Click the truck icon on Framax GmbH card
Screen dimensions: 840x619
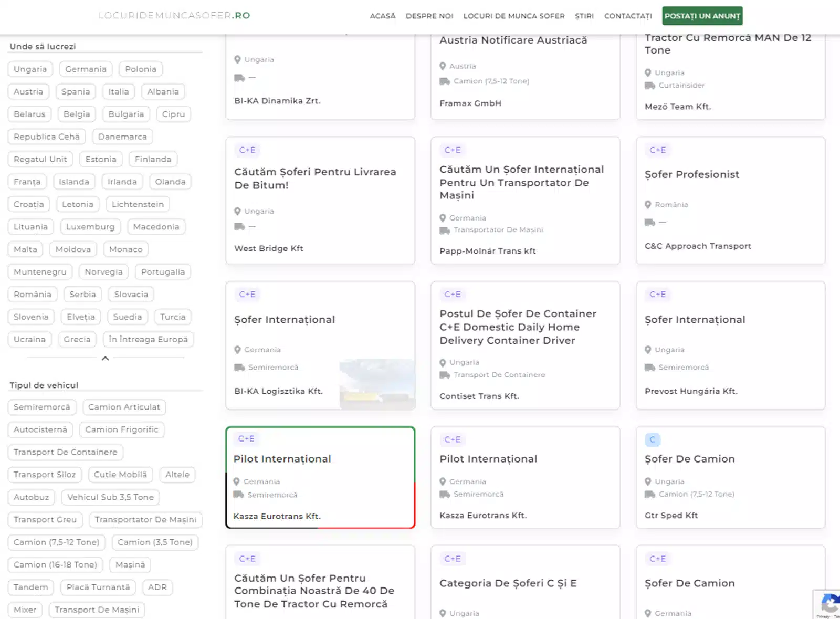(445, 81)
